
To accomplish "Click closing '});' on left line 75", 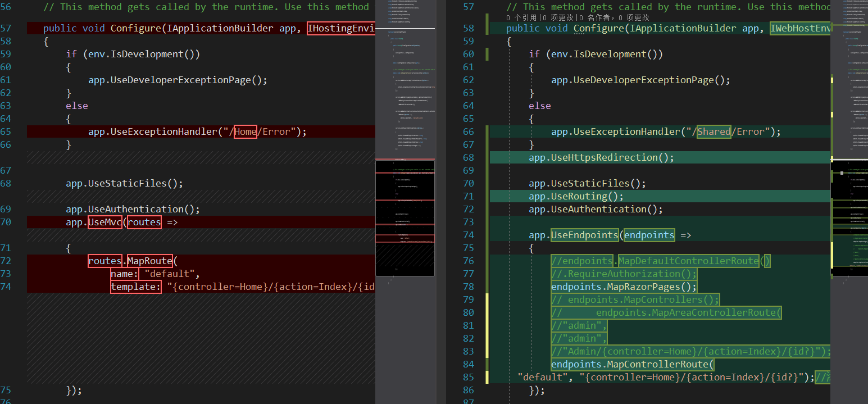I will [74, 390].
